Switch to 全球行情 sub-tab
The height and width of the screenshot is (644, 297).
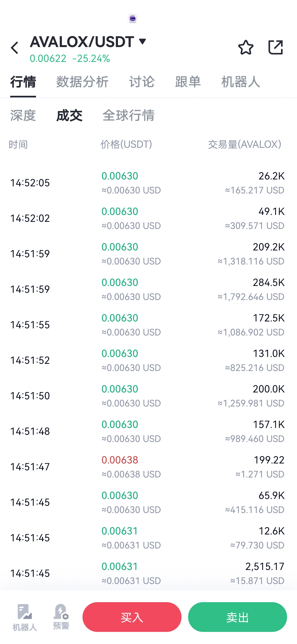[x=128, y=115]
